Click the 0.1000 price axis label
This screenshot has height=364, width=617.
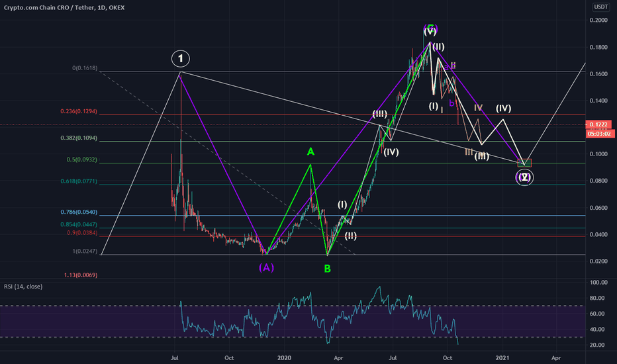(598, 154)
